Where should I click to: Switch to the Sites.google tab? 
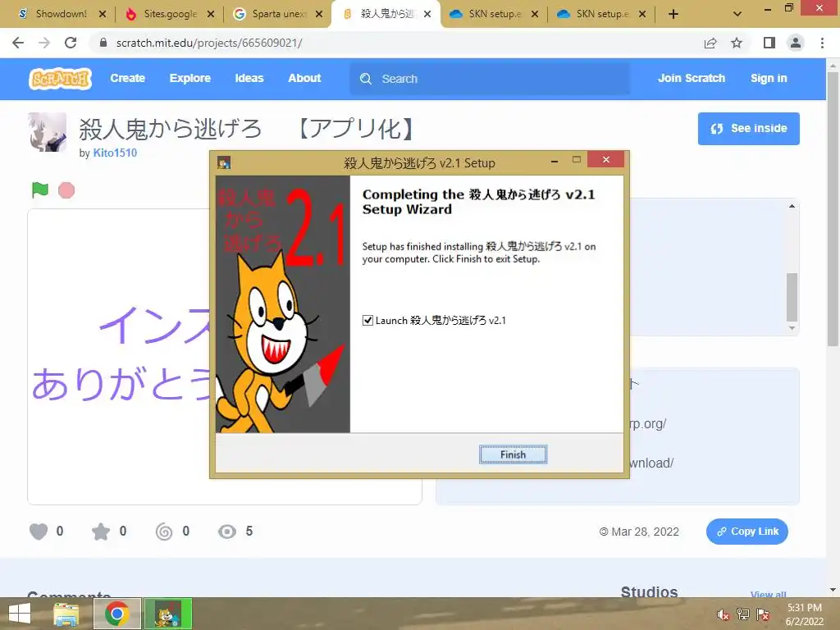[171, 14]
